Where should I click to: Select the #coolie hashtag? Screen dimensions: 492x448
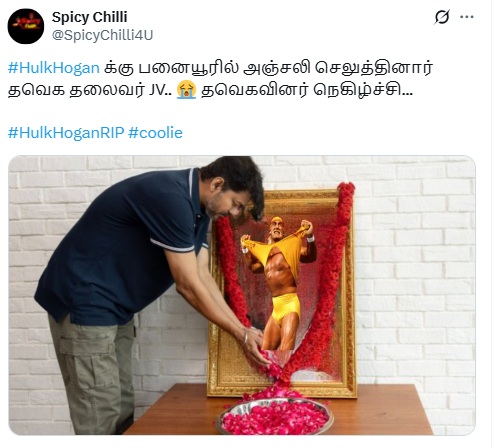pos(155,133)
